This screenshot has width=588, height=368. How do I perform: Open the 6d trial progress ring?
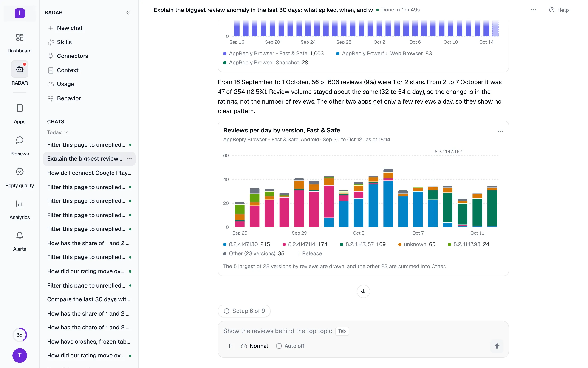coord(20,335)
